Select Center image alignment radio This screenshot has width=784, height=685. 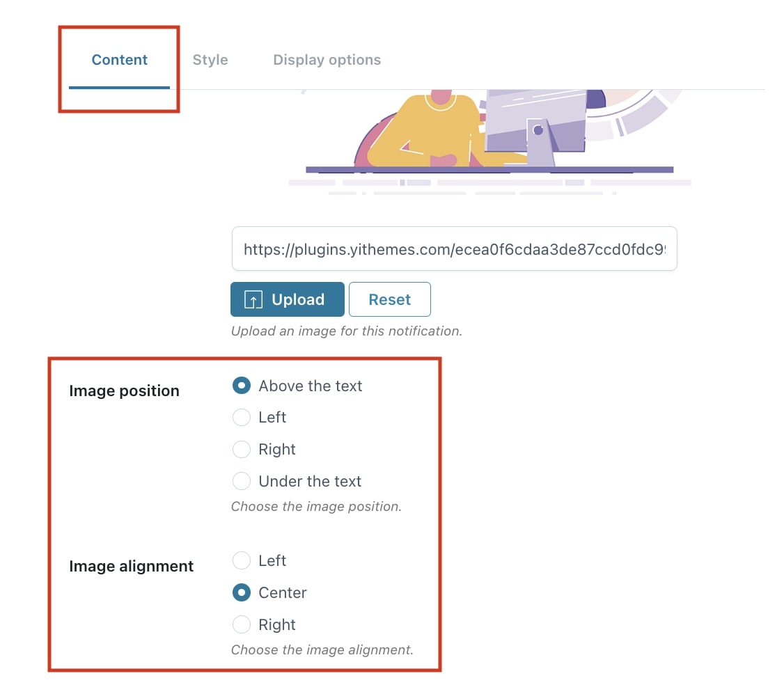[x=242, y=592]
